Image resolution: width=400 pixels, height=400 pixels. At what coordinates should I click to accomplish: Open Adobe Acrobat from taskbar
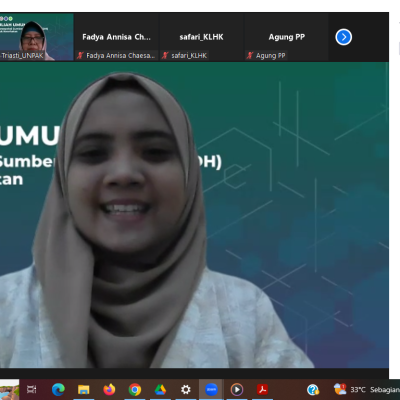(262, 389)
